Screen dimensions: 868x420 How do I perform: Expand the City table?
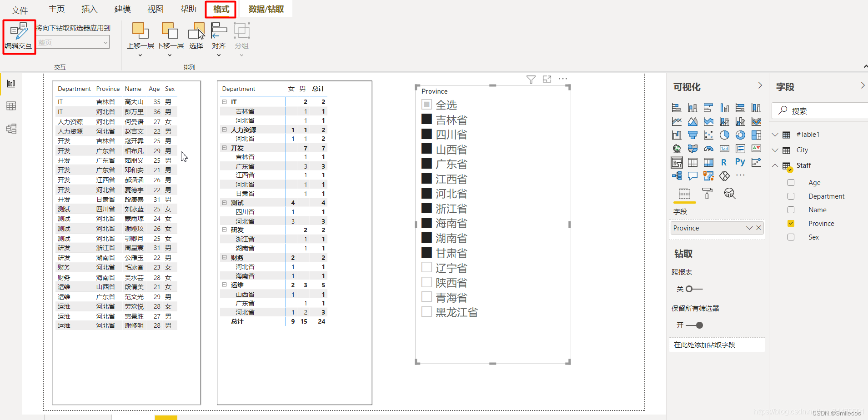(775, 150)
